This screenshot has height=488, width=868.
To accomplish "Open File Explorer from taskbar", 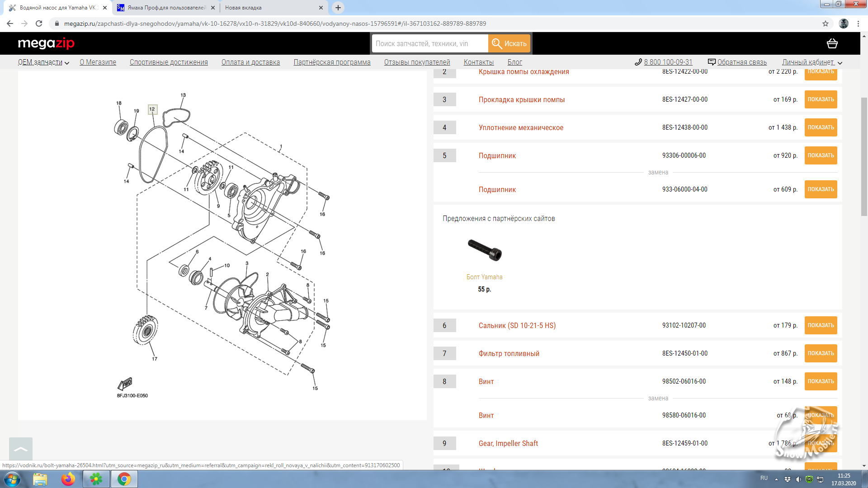I will [x=40, y=479].
